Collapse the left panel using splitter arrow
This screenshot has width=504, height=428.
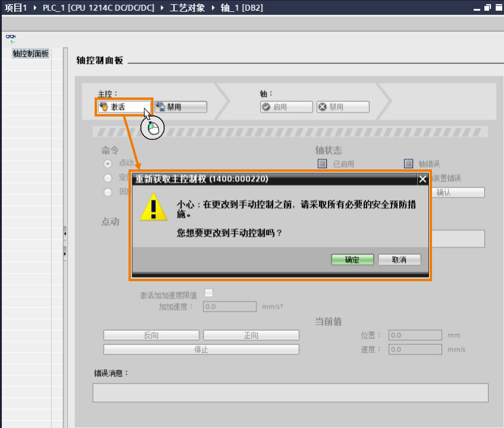(65, 234)
